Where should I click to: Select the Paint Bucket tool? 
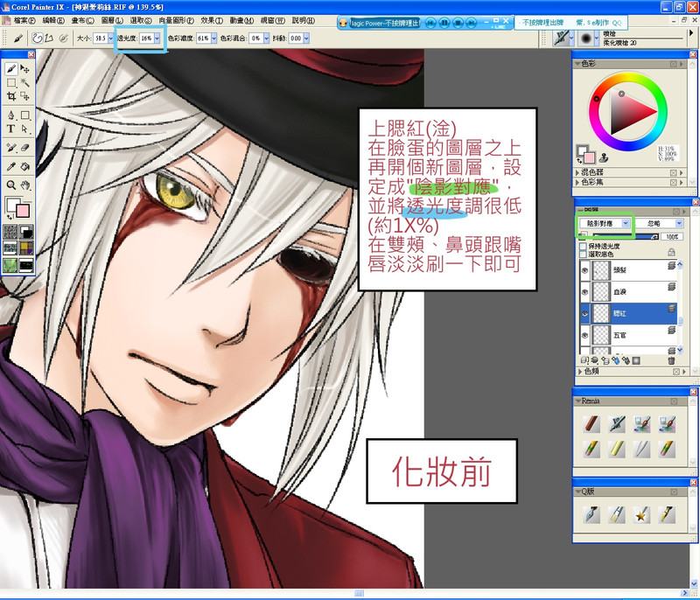(25, 166)
